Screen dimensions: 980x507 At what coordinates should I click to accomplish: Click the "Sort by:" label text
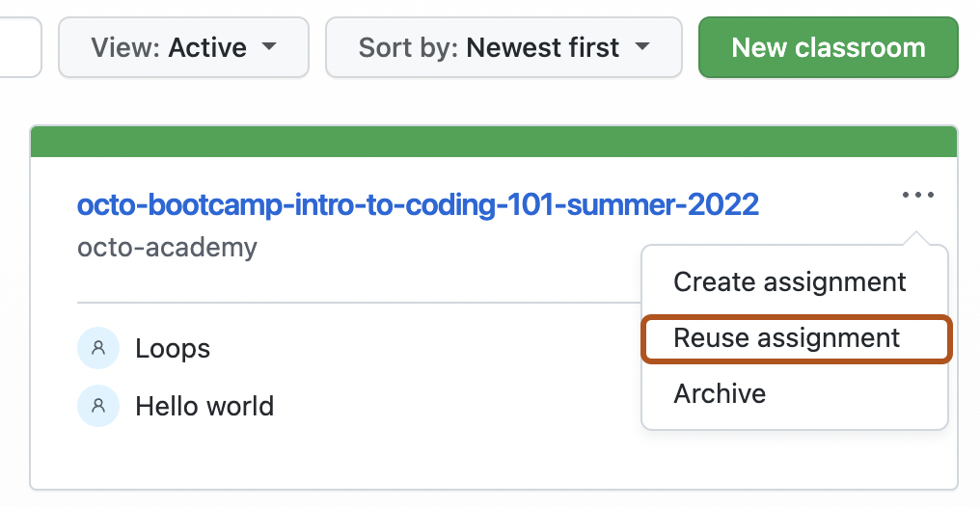point(409,47)
